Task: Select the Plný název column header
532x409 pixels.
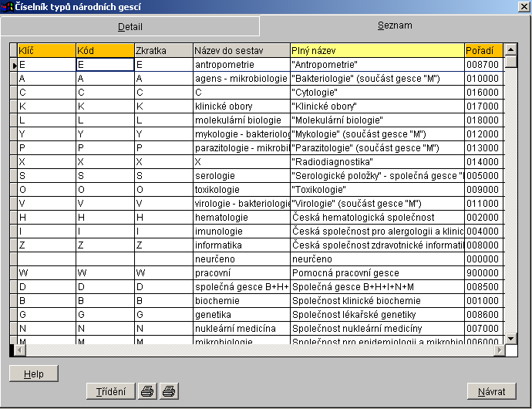Action: coord(376,50)
